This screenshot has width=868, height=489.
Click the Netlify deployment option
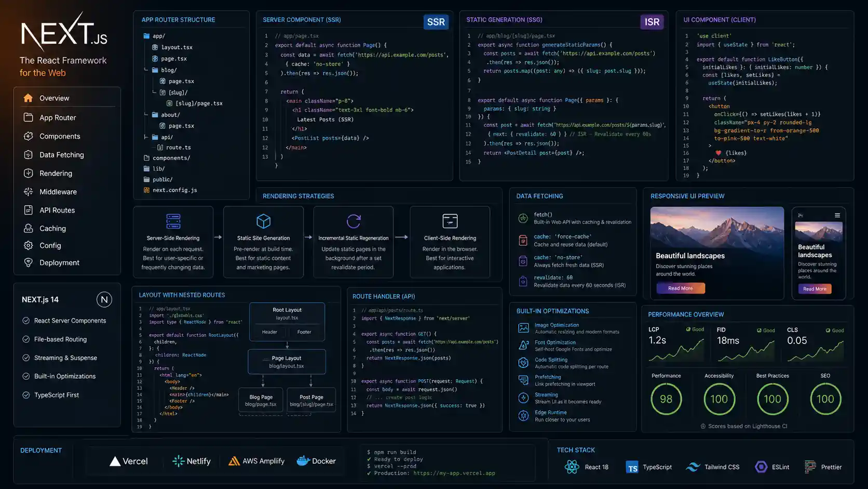click(192, 461)
